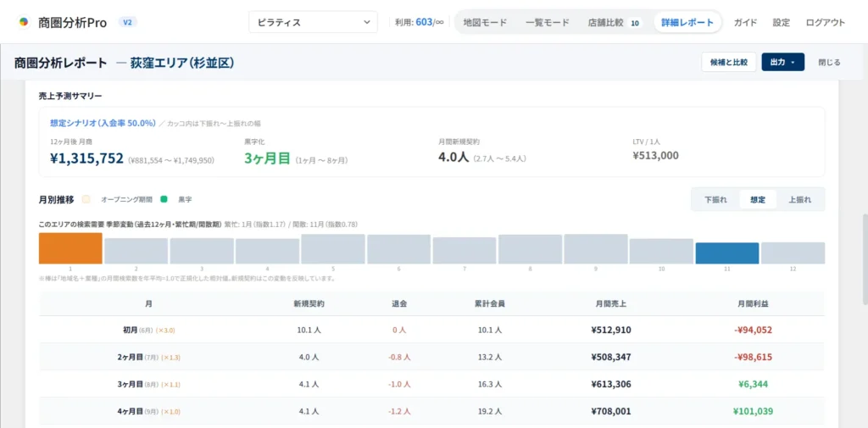Click the page vertical scrollbar

865,259
